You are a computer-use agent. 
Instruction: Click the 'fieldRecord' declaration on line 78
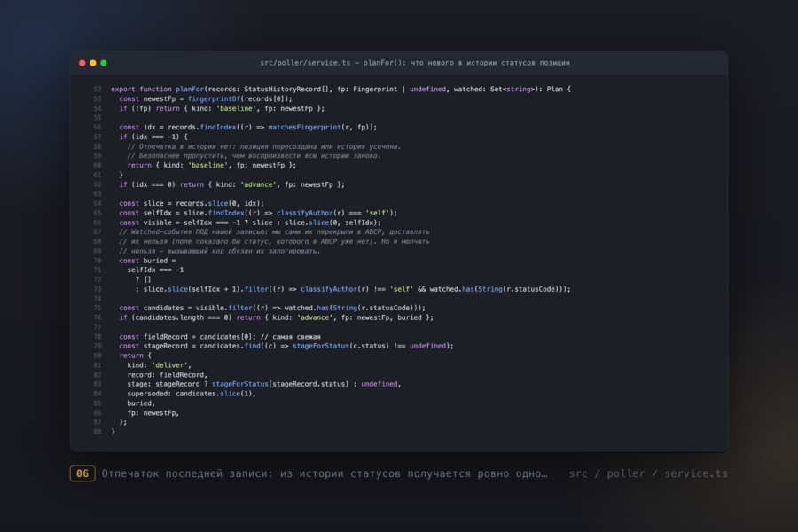pos(166,337)
